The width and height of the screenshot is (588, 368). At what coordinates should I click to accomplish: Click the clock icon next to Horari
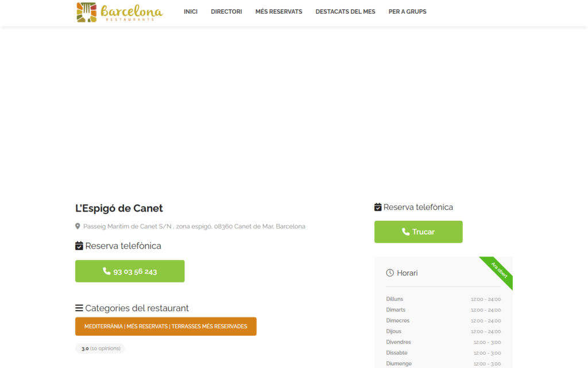(390, 273)
